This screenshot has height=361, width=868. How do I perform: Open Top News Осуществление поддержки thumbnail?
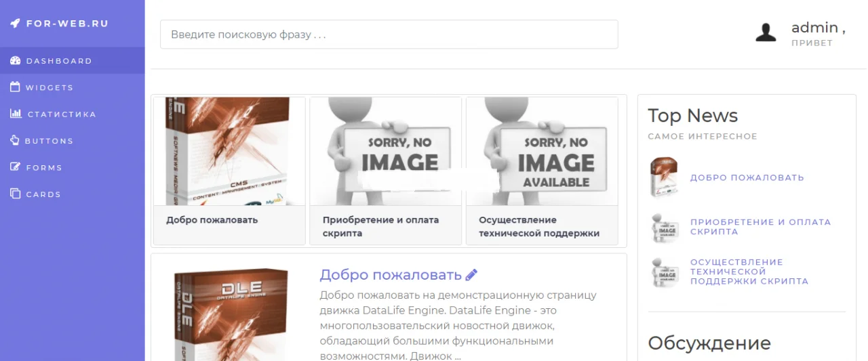pyautogui.click(x=664, y=272)
